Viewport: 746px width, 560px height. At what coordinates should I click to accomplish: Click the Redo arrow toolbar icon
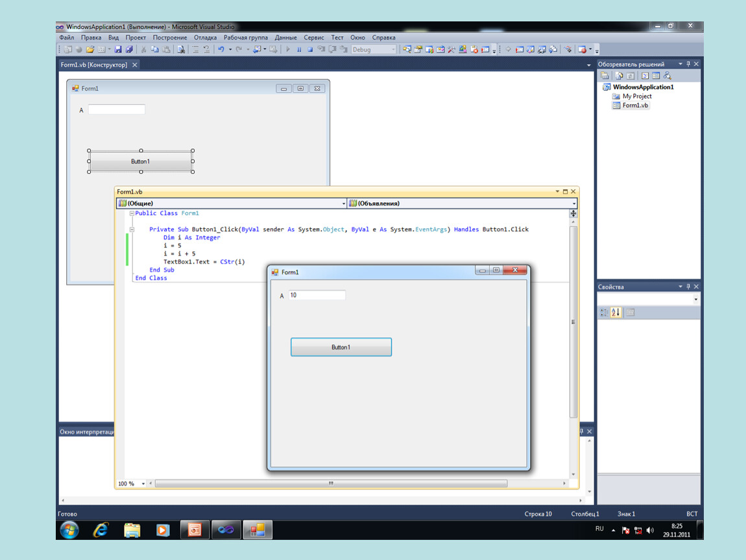click(x=238, y=49)
